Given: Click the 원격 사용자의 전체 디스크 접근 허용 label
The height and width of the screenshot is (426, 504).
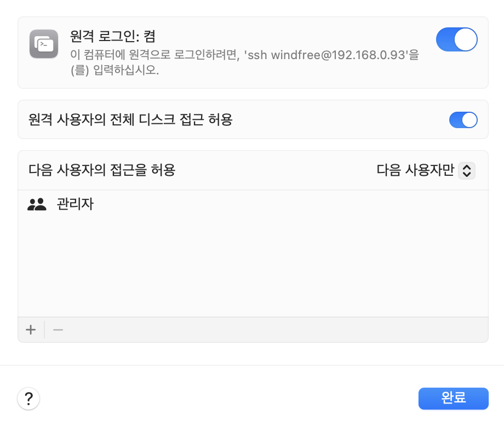Looking at the screenshot, I should [x=130, y=120].
